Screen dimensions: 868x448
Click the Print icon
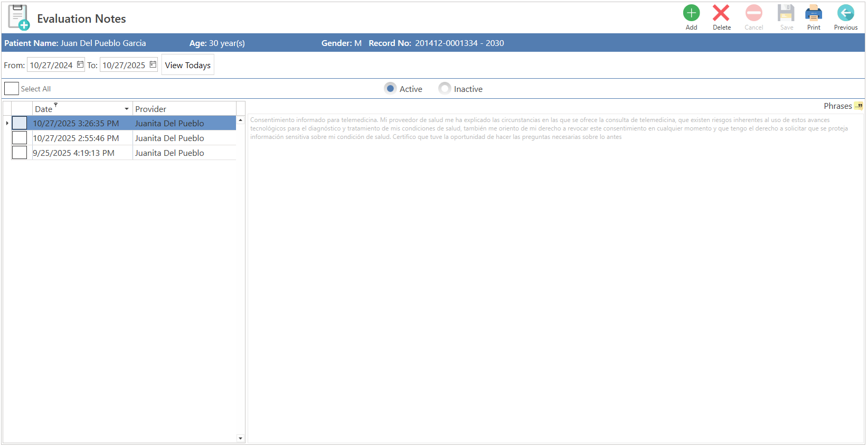coord(814,13)
